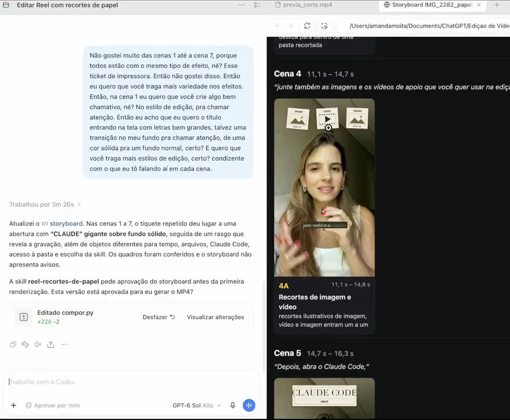Open the sidebar panel icon beside the chat title

pyautogui.click(x=6, y=5)
